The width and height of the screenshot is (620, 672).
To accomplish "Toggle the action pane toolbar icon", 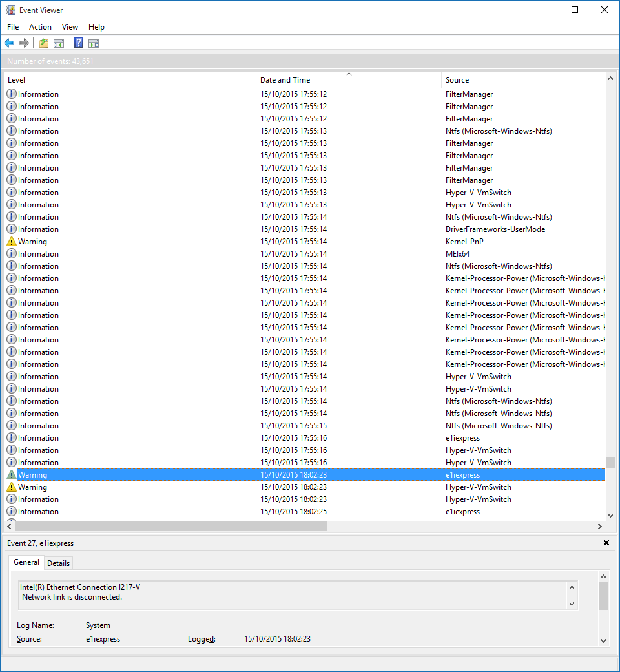I will pos(94,43).
